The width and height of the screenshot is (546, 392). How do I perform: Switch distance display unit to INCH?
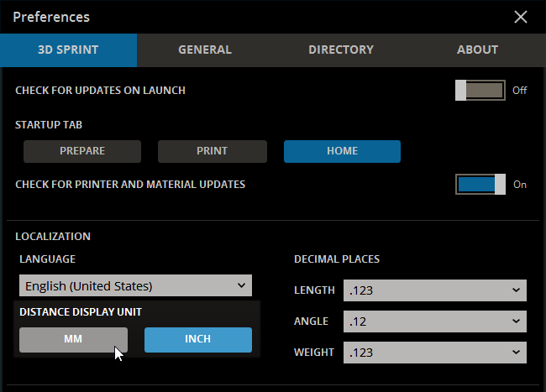pos(197,339)
